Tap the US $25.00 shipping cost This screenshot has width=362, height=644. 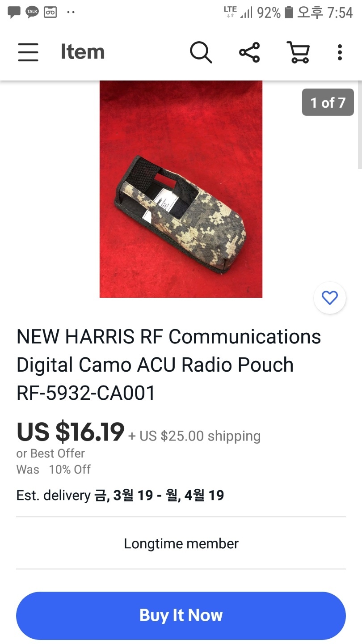pos(194,436)
